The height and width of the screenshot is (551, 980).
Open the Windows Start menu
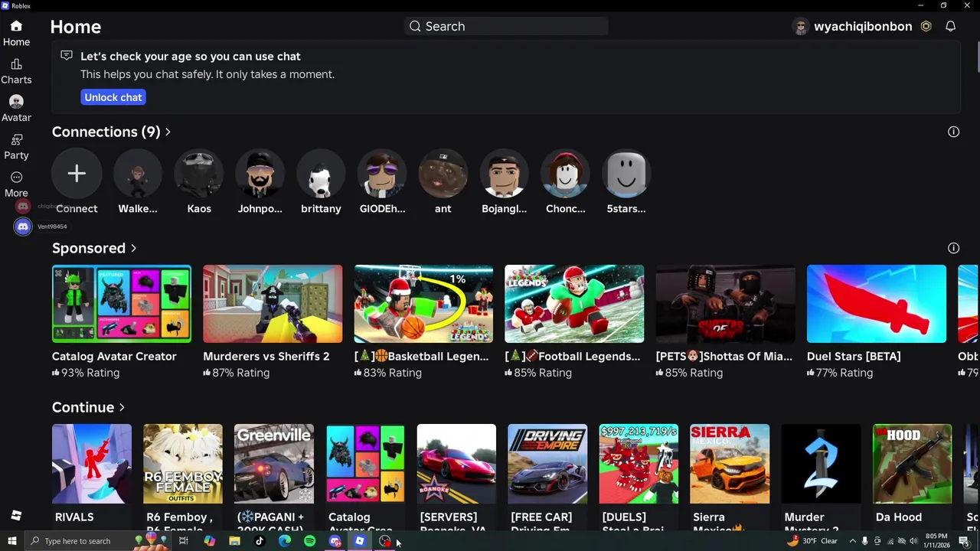[12, 541]
